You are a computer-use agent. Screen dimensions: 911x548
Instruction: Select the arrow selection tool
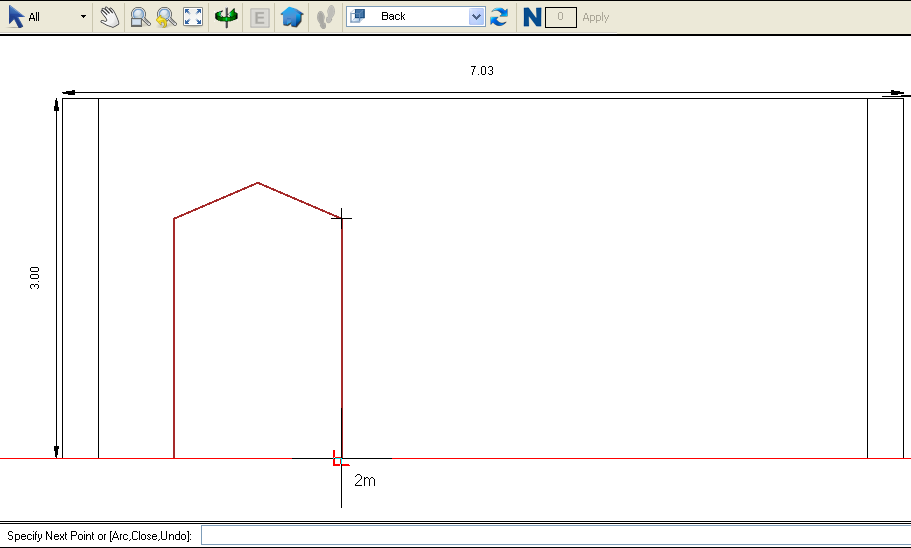tap(16, 17)
